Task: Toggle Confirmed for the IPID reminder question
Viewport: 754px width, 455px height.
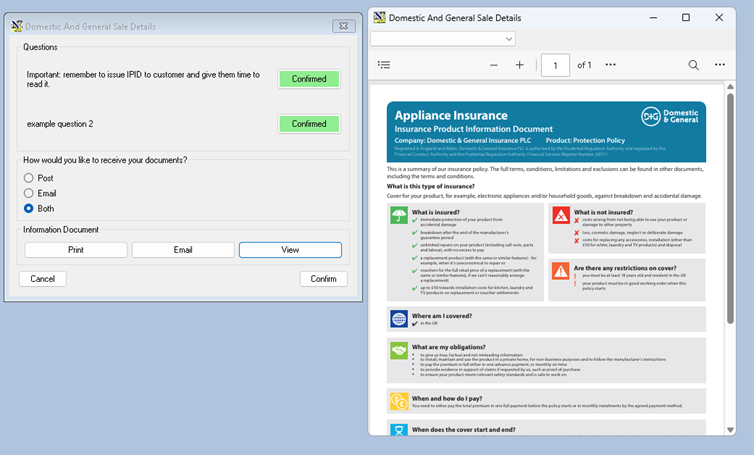Action: tap(309, 79)
